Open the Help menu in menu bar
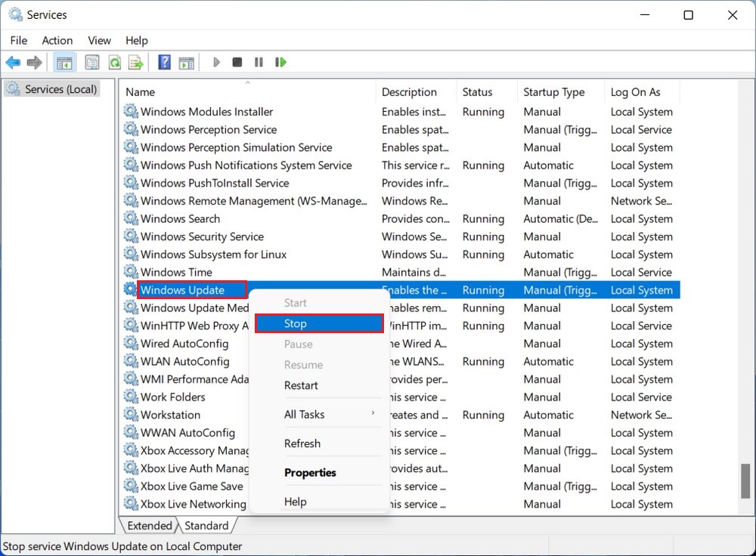The height and width of the screenshot is (556, 756). (x=136, y=41)
